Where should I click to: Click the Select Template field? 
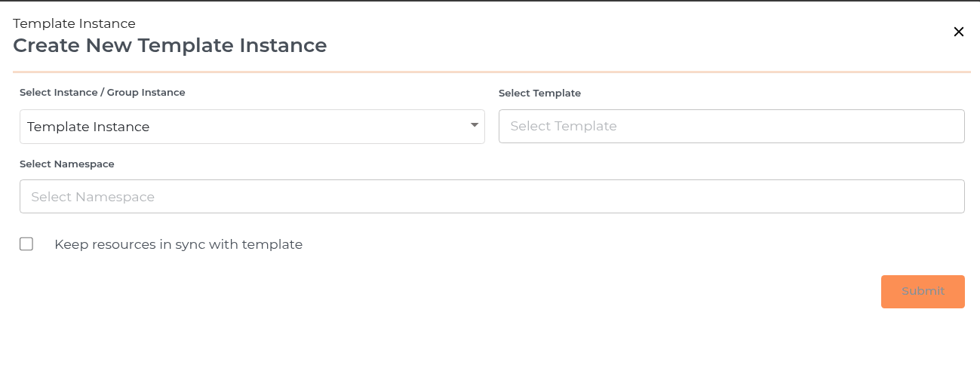point(731,127)
